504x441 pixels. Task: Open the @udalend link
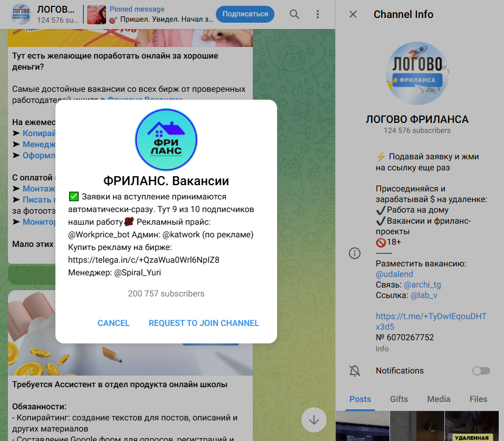point(394,274)
